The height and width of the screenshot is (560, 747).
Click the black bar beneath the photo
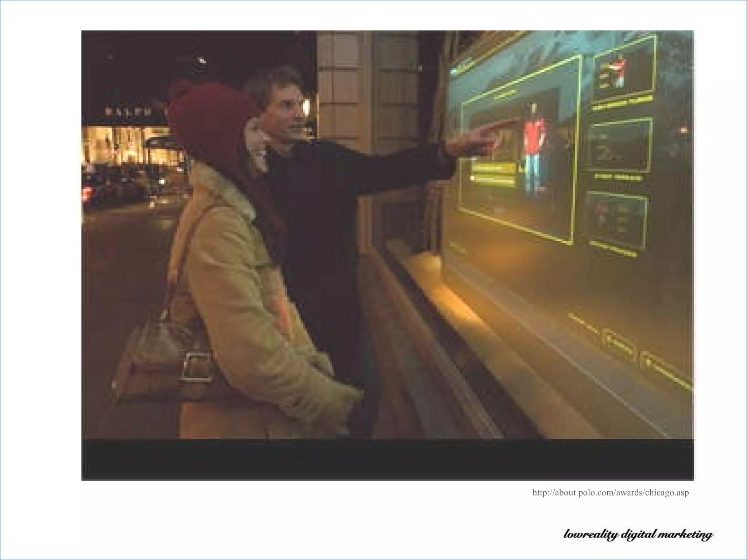387,459
